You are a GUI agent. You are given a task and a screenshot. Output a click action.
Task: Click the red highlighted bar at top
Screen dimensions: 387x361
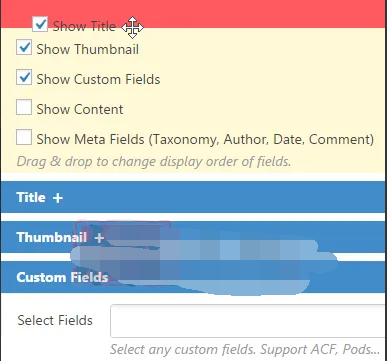coord(193,14)
